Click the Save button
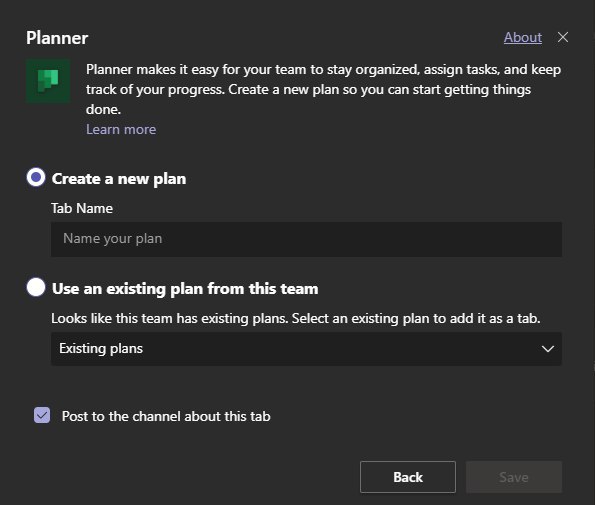This screenshot has height=505, width=595. [514, 477]
